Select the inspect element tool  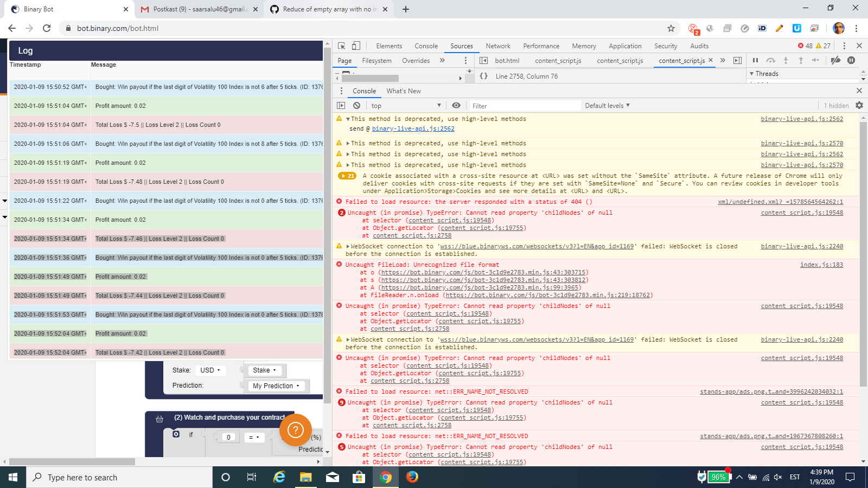[341, 47]
